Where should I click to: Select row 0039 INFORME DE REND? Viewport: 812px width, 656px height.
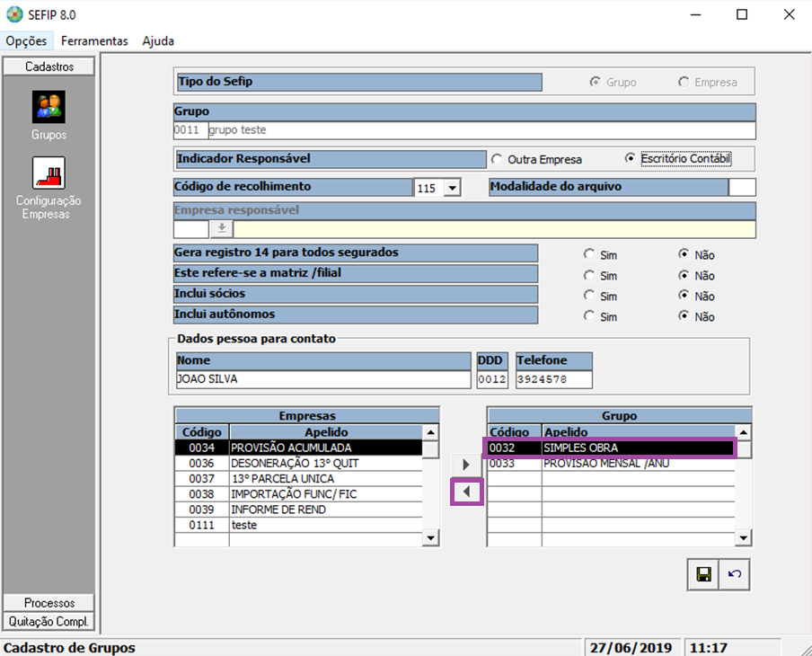(298, 510)
